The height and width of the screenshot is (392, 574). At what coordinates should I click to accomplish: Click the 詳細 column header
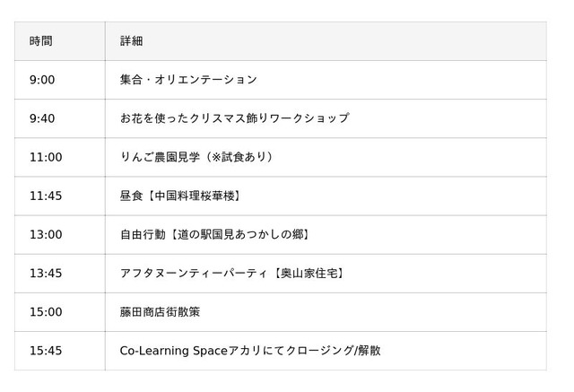coord(131,41)
